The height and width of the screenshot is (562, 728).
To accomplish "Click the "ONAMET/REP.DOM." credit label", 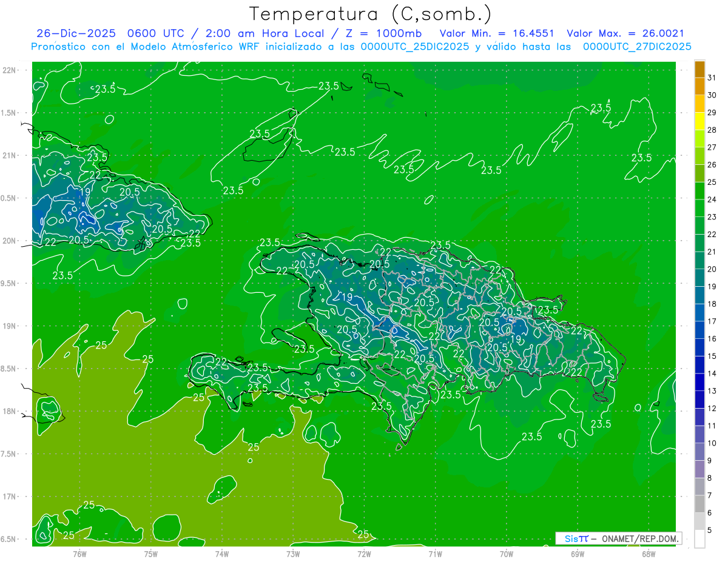I will tap(641, 538).
